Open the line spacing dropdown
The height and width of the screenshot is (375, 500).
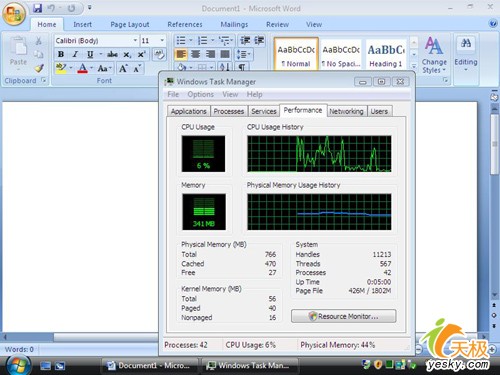coord(244,54)
